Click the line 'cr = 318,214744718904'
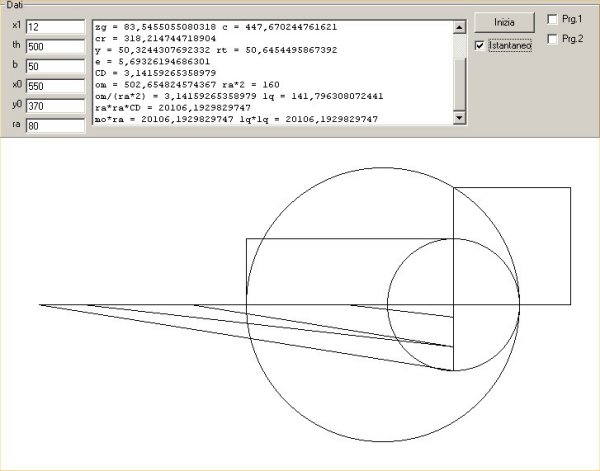The height and width of the screenshot is (471, 600). [155, 39]
